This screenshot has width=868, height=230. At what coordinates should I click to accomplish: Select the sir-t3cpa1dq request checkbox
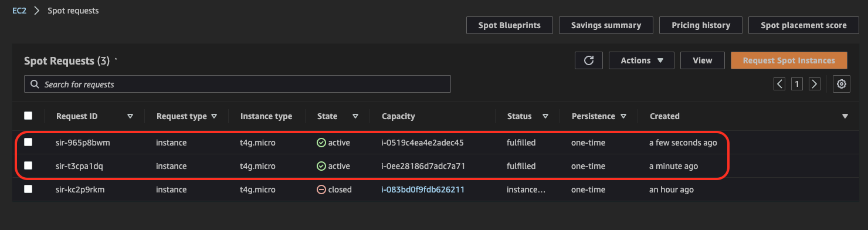28,165
